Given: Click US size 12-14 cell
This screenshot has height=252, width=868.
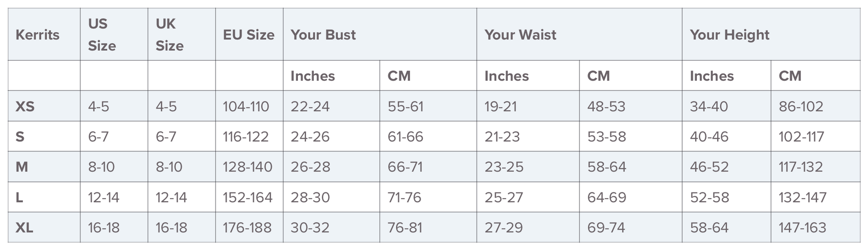Looking at the screenshot, I should click(x=103, y=198).
